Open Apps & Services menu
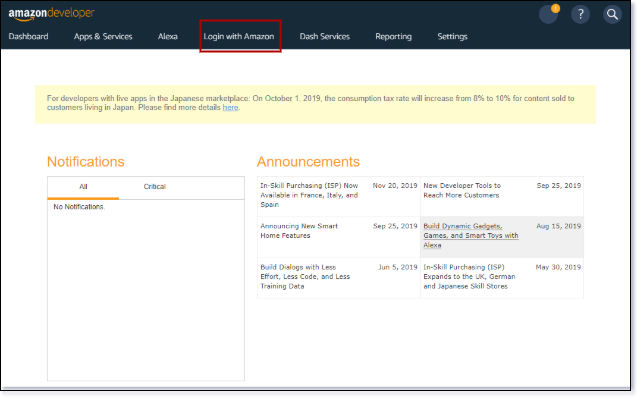 (x=103, y=37)
